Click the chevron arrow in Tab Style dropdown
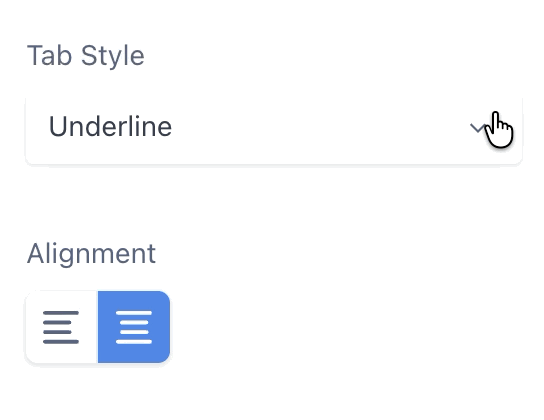The image size is (544, 420). pos(478,128)
